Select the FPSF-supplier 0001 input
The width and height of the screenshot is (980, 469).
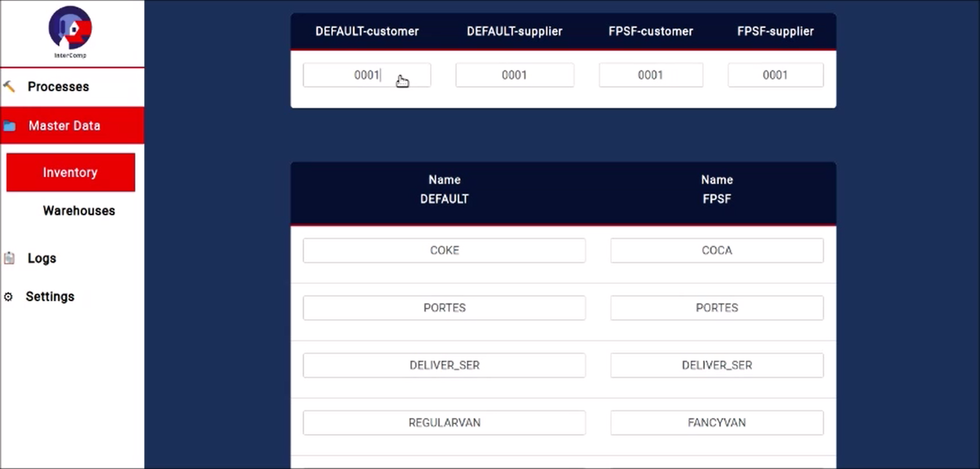[775, 75]
